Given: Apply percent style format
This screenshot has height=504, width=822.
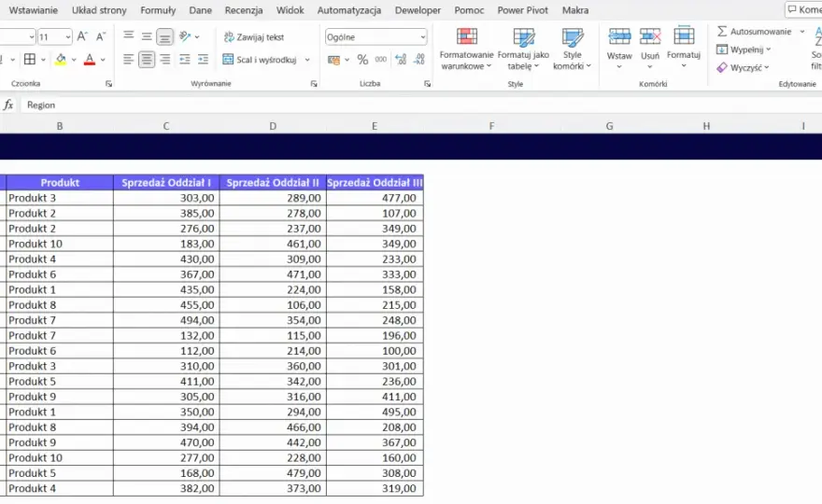Looking at the screenshot, I should (362, 60).
